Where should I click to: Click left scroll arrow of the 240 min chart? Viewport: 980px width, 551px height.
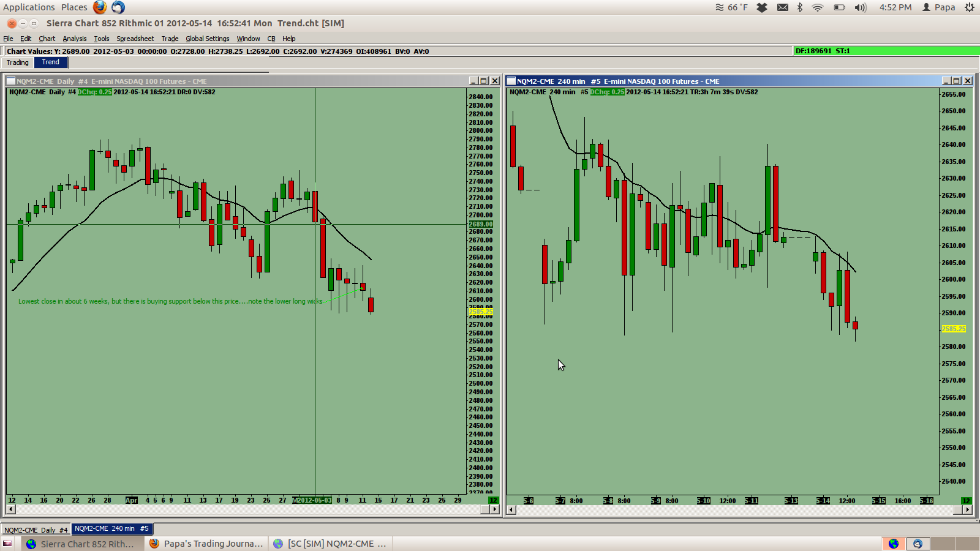pyautogui.click(x=511, y=509)
